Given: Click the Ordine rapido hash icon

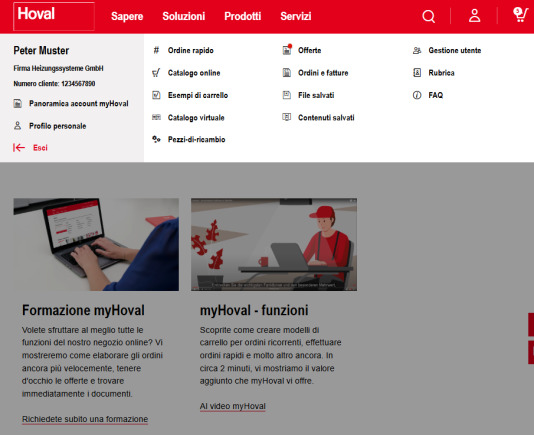Looking at the screenshot, I should [156, 50].
